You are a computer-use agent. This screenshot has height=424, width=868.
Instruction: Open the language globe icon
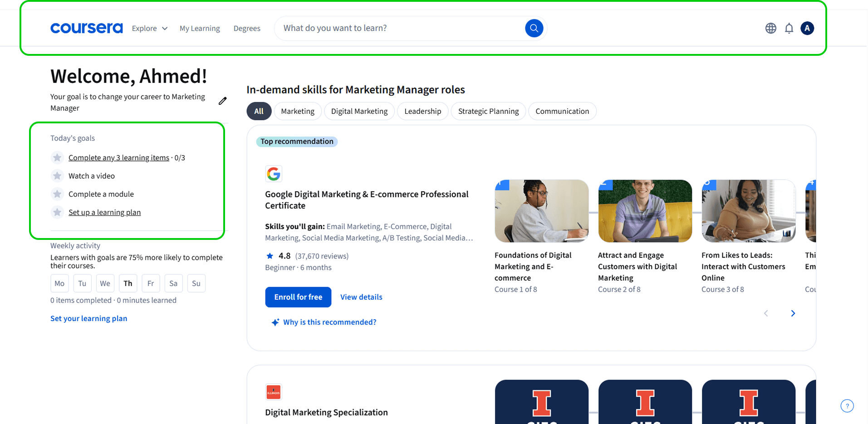pos(770,28)
